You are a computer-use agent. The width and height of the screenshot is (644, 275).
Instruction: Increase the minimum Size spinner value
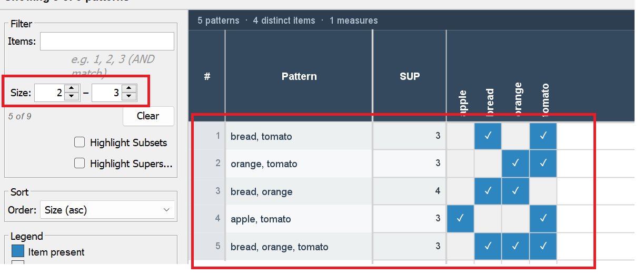(x=72, y=89)
